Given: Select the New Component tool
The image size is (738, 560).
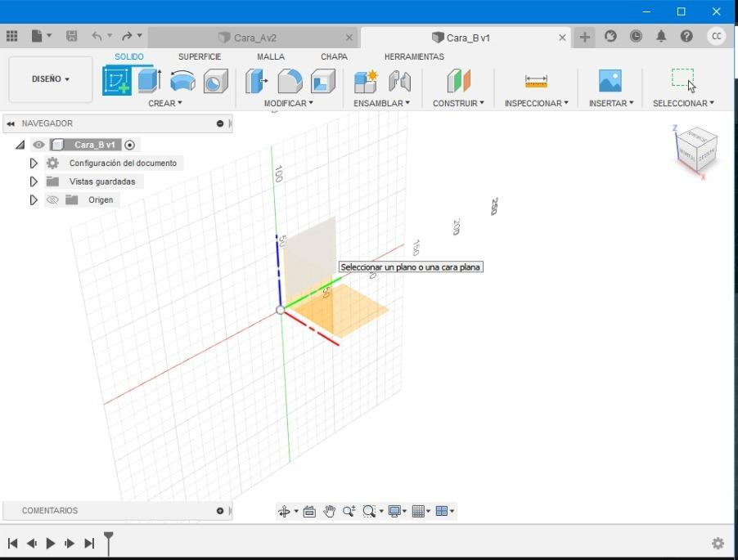Looking at the screenshot, I should pos(366,81).
